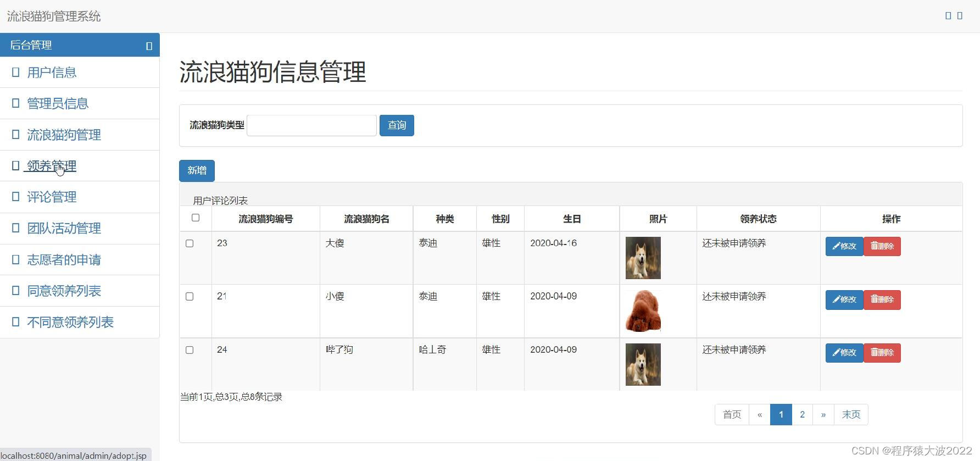Click the 流浪猫狗名 column header
Viewport: 980px width, 461px height.
click(366, 219)
